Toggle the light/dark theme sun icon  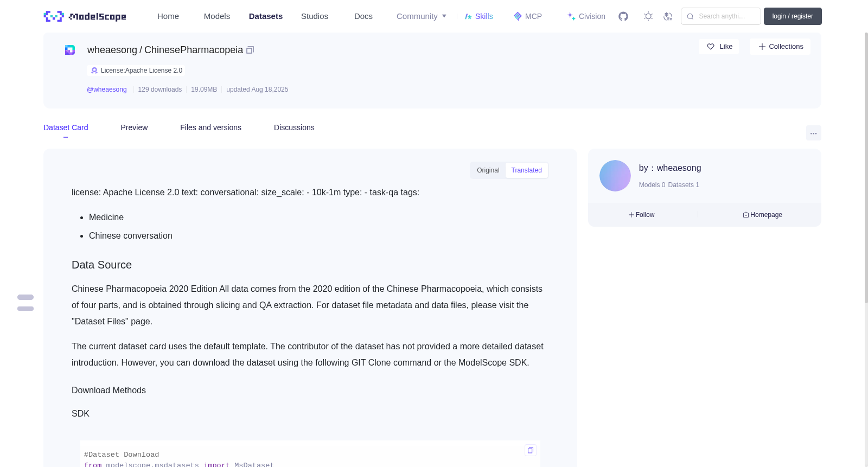pos(648,16)
